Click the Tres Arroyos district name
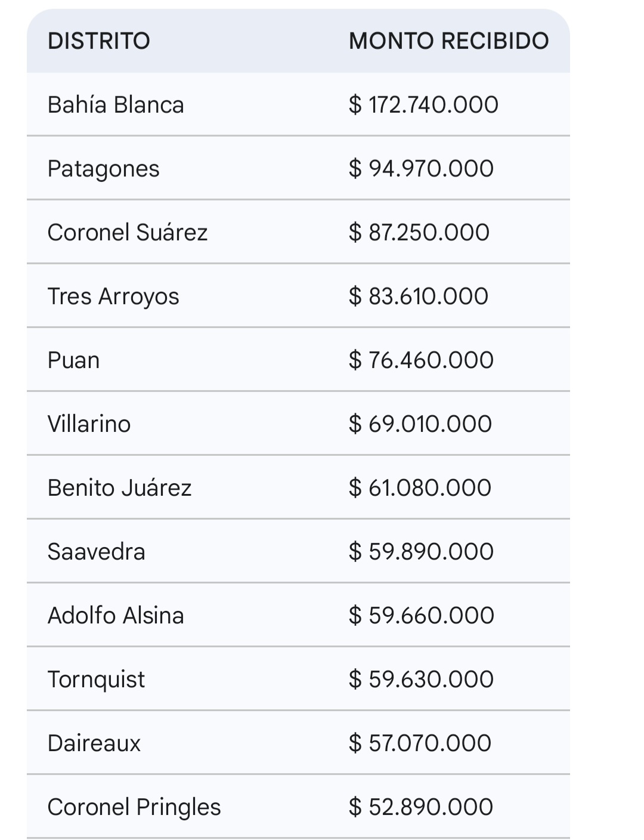This screenshot has width=644, height=840. [113, 297]
